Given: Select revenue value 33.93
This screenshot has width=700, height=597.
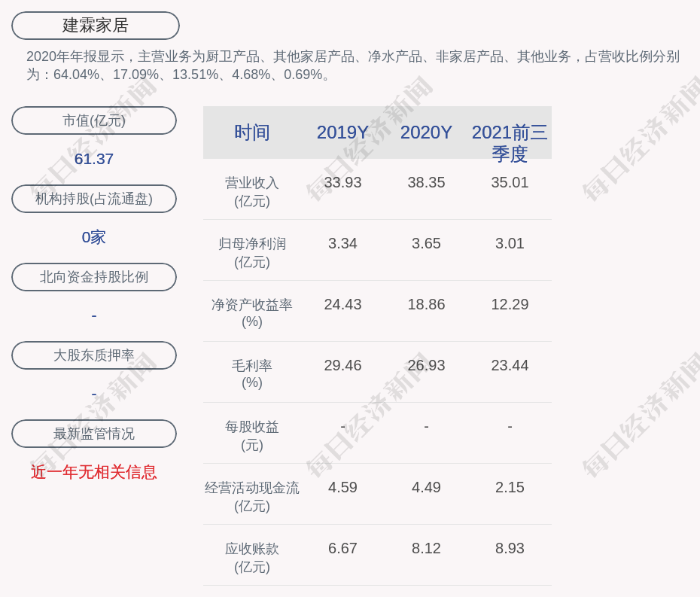Looking at the screenshot, I should 342,182.
